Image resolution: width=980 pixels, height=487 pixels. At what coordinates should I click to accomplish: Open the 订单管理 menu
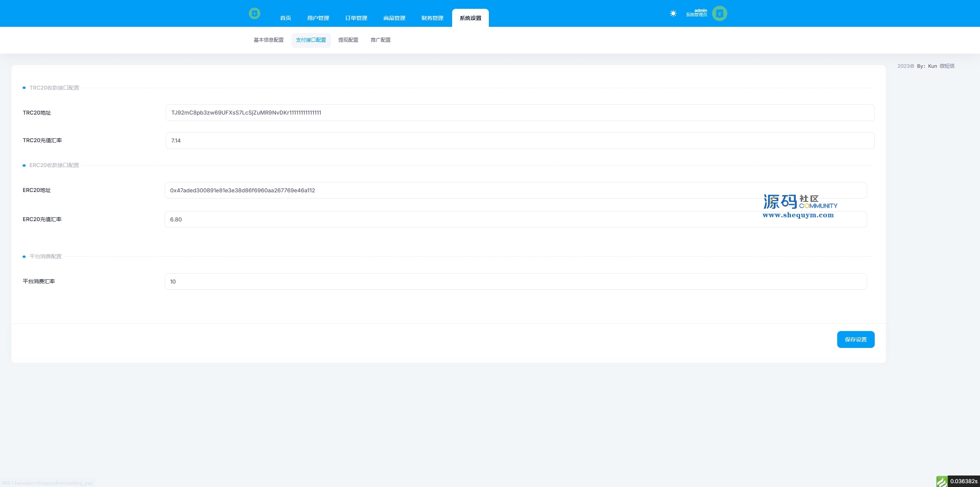pyautogui.click(x=356, y=18)
